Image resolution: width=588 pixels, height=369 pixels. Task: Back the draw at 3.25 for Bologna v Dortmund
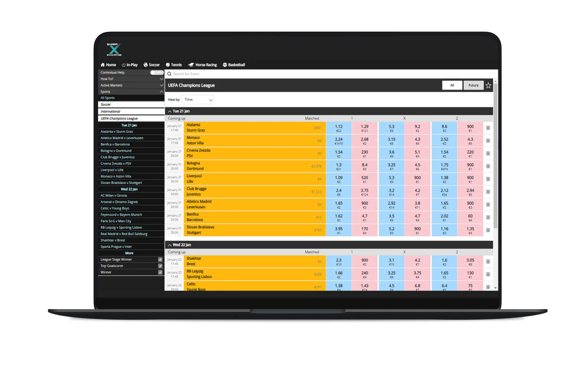point(391,166)
